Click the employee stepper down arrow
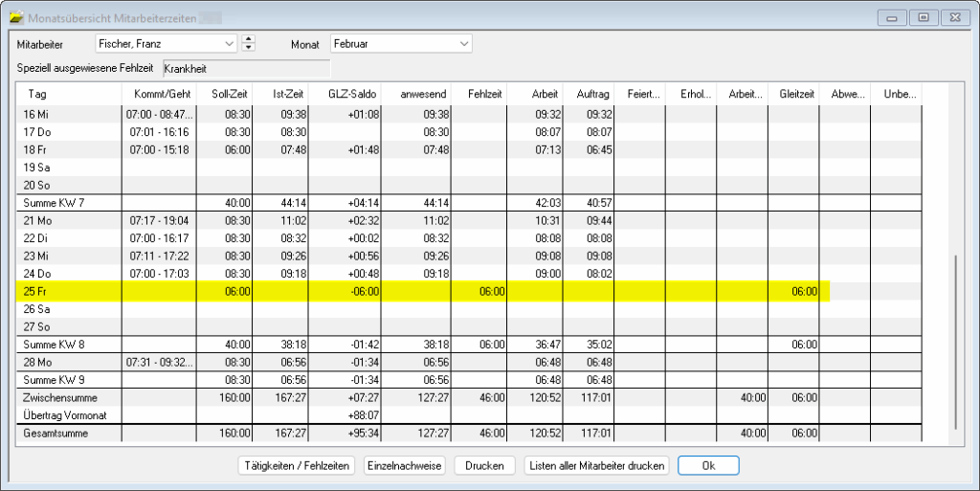 pos(249,48)
